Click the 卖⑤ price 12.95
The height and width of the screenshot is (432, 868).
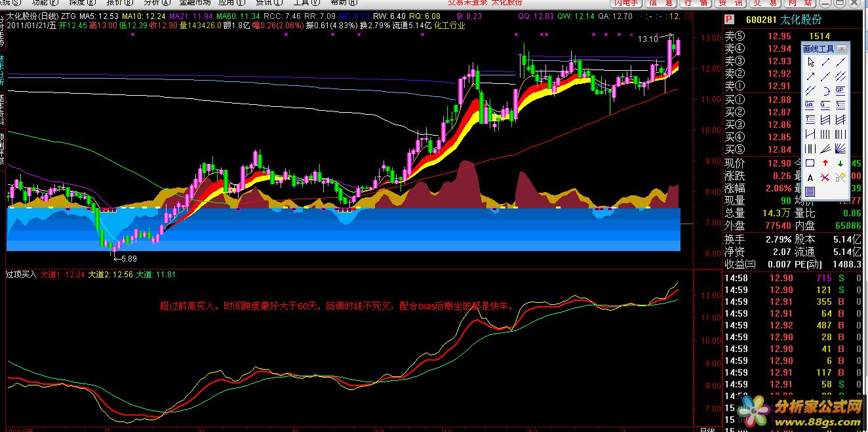(x=779, y=37)
